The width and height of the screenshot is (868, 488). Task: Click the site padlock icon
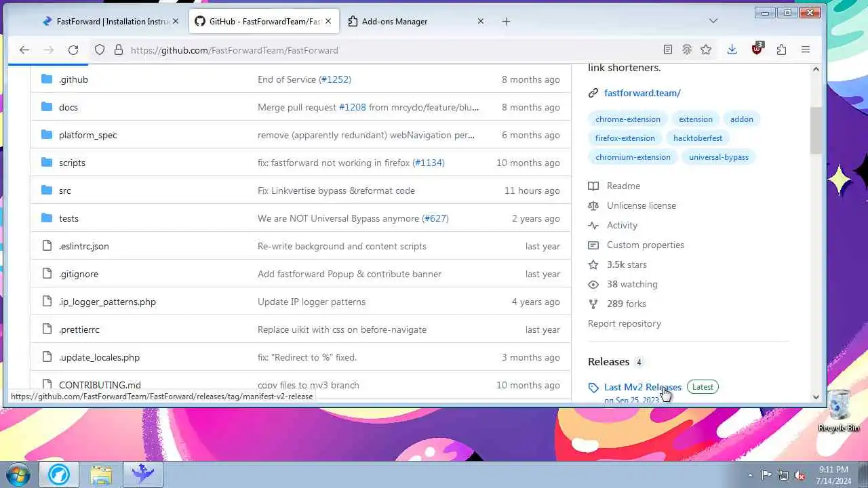pyautogui.click(x=119, y=50)
